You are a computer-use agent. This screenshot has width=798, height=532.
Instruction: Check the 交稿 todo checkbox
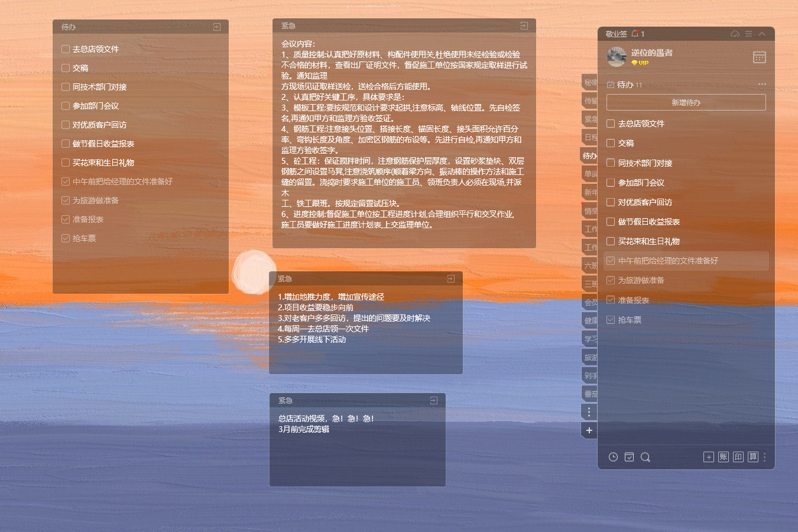point(611,143)
